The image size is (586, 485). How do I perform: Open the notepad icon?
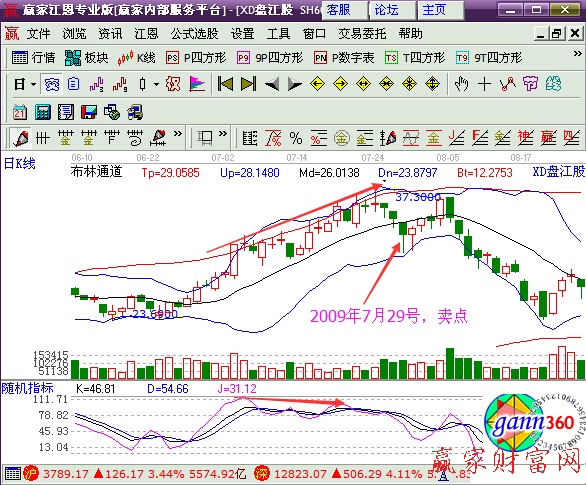click(x=66, y=112)
